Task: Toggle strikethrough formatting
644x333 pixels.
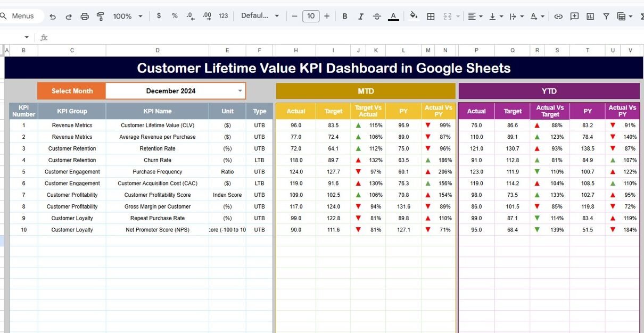Action: 377,16
